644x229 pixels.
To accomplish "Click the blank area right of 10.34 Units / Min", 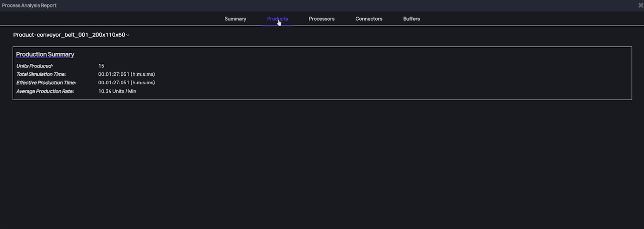I will point(352,91).
